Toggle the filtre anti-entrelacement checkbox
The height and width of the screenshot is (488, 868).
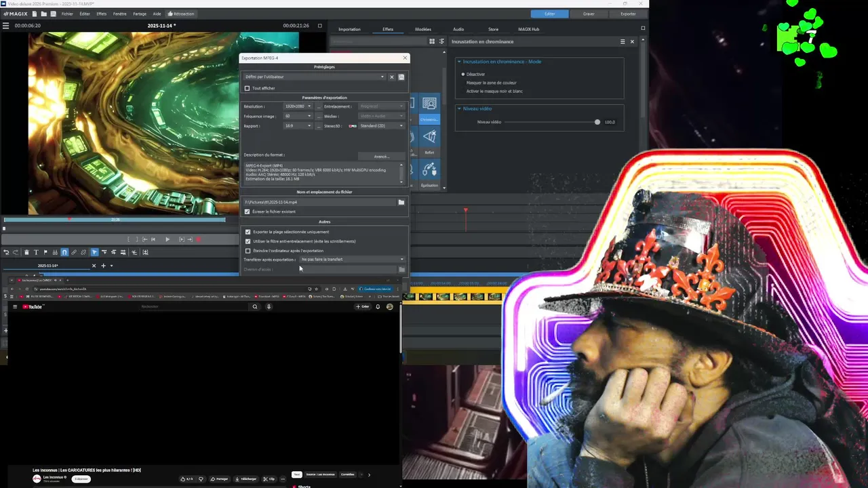248,241
